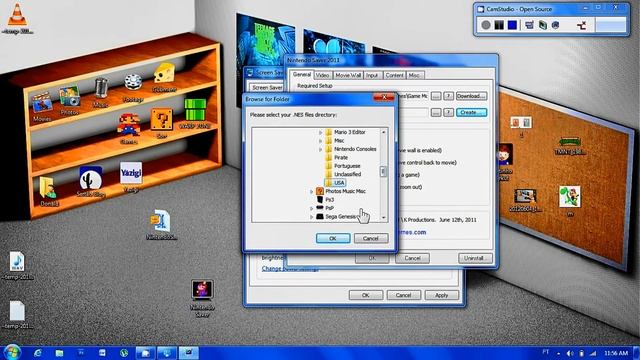
Task: Click volume icon in system tray
Action: pyautogui.click(x=570, y=353)
